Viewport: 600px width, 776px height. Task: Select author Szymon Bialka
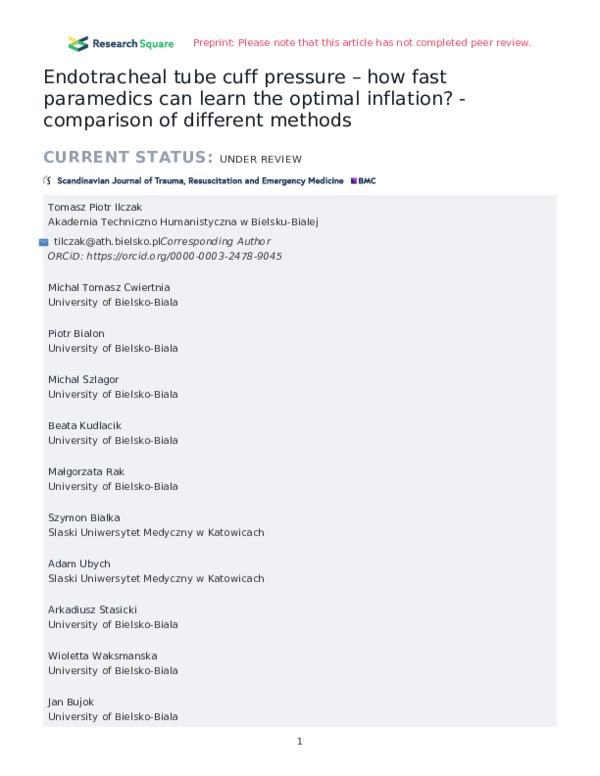pos(84,517)
